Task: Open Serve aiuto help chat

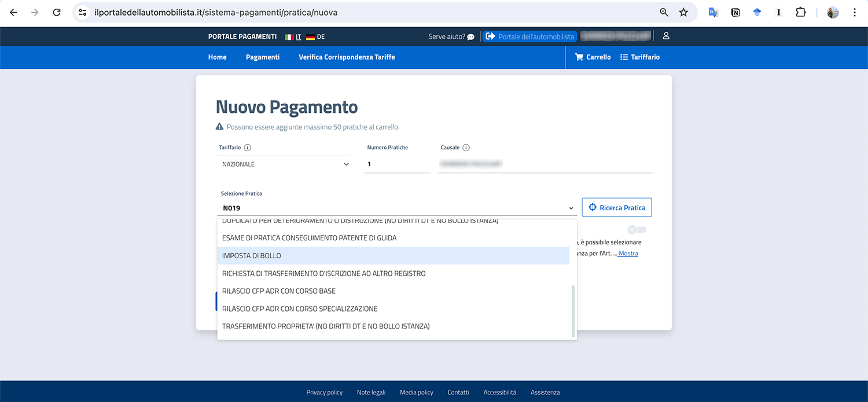Action: tap(451, 36)
